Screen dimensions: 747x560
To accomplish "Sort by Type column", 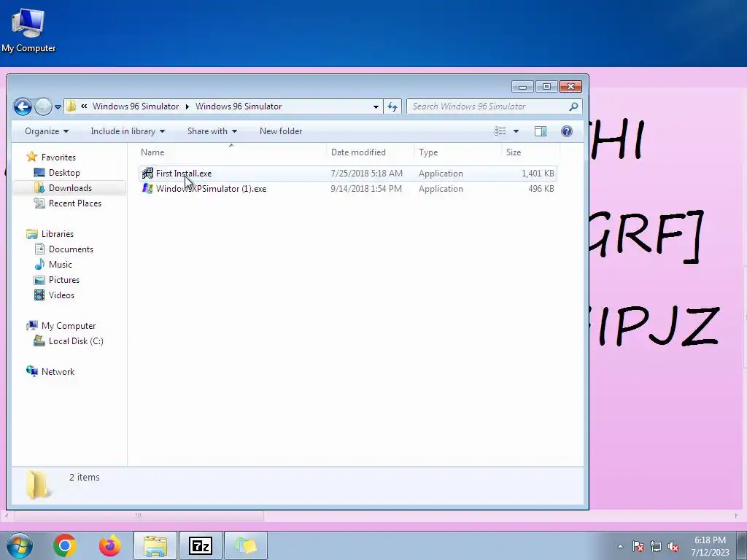I will pos(428,152).
